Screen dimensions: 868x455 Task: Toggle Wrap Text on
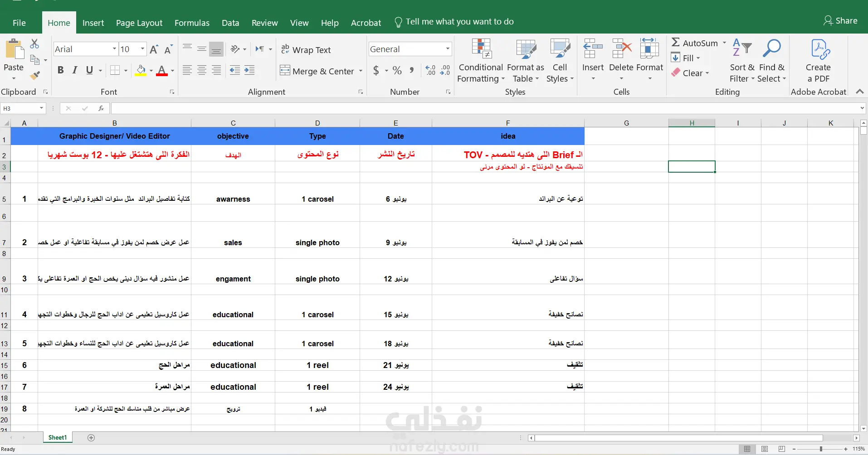pyautogui.click(x=306, y=49)
